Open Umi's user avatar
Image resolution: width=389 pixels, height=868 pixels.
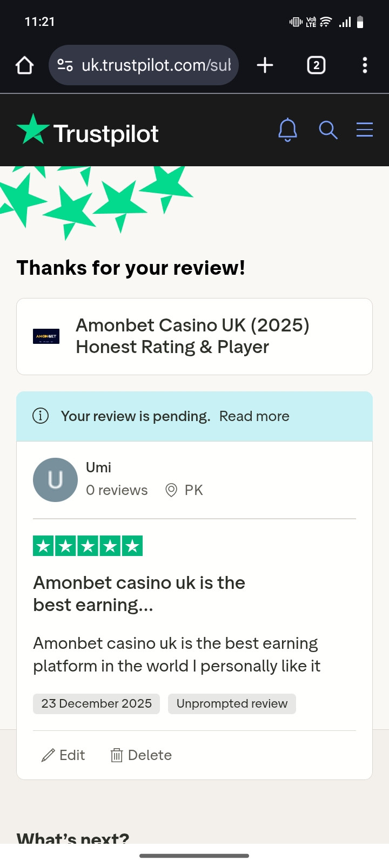coord(55,480)
